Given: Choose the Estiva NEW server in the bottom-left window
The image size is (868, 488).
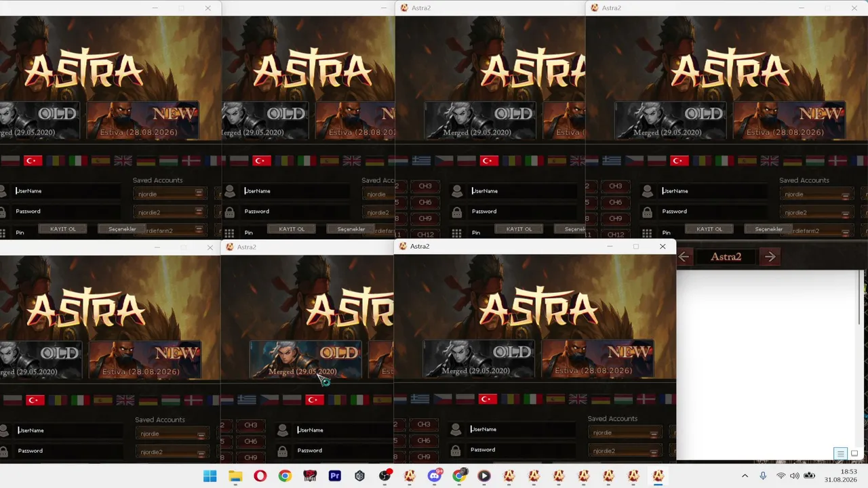Looking at the screenshot, I should pyautogui.click(x=144, y=360).
